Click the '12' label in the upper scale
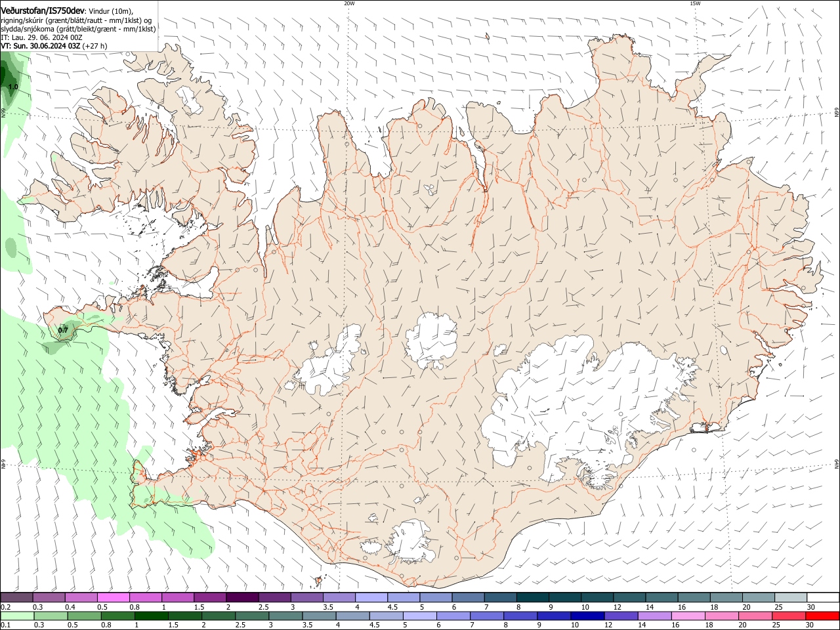Image resolution: width=840 pixels, height=630 pixels. point(617,607)
